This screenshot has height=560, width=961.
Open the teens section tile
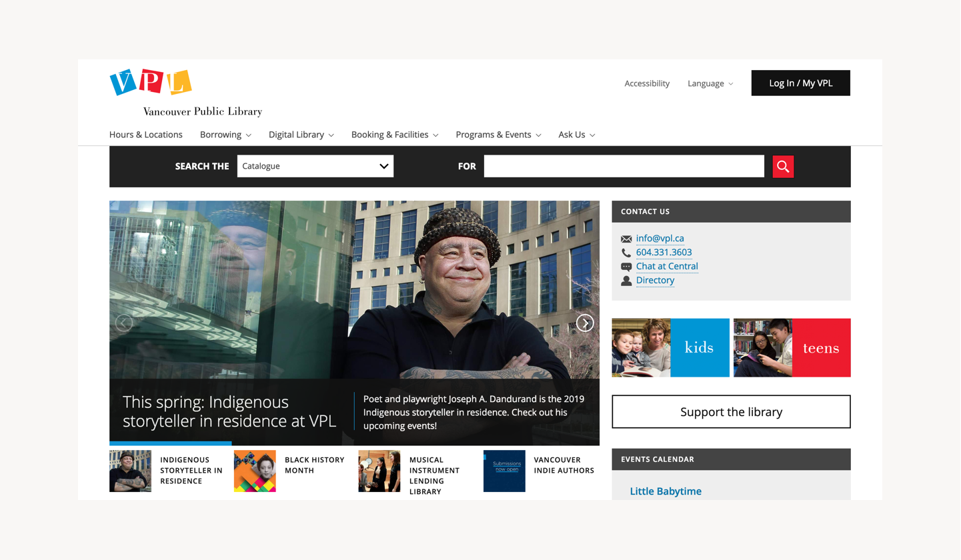coord(792,348)
